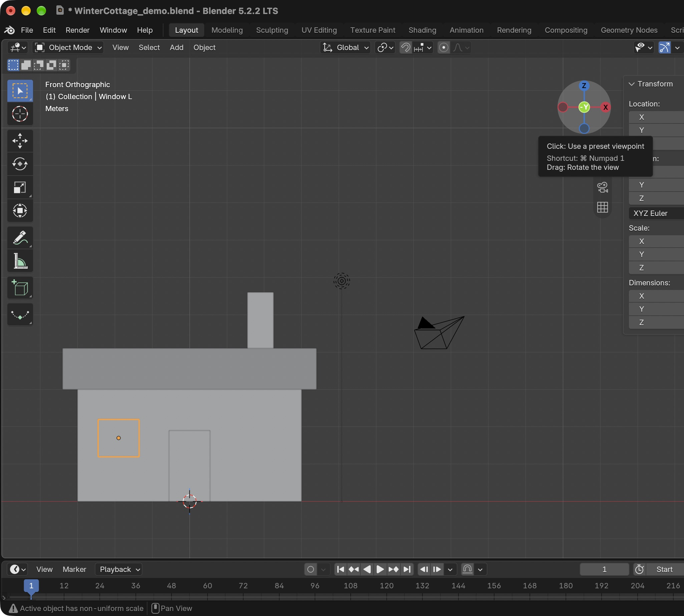Open the Playback dropdown
Viewport: 684px width, 616px height.
(119, 569)
